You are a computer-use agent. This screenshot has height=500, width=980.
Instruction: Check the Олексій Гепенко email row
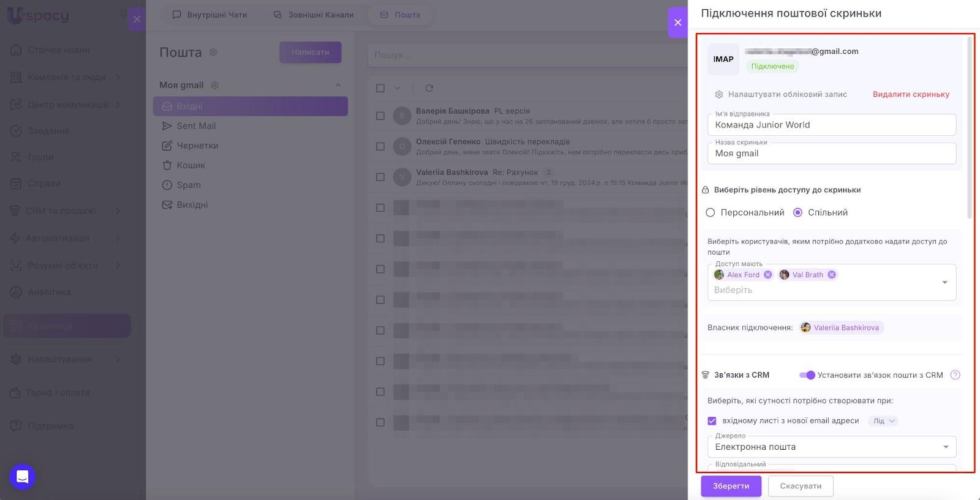[x=380, y=146]
